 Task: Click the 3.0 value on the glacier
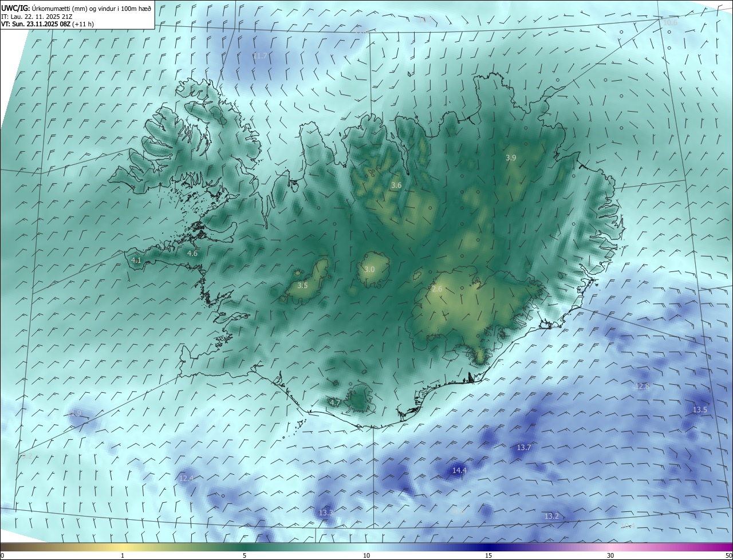click(x=369, y=269)
